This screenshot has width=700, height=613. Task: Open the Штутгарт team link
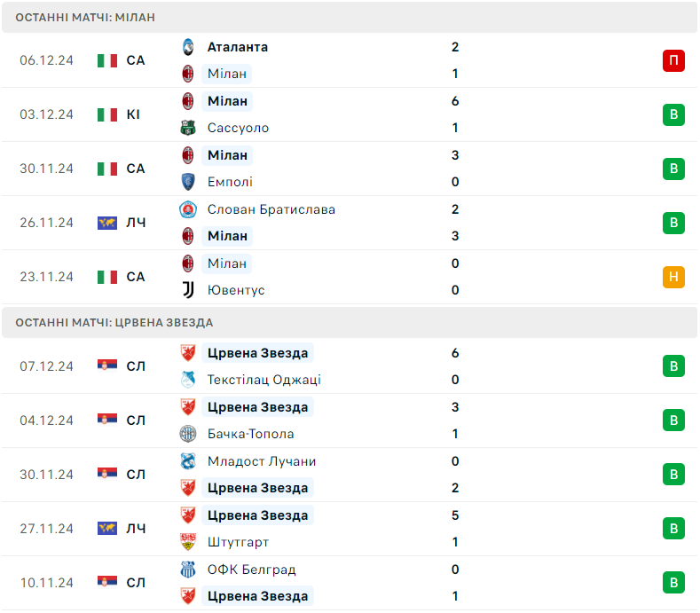[x=238, y=542]
